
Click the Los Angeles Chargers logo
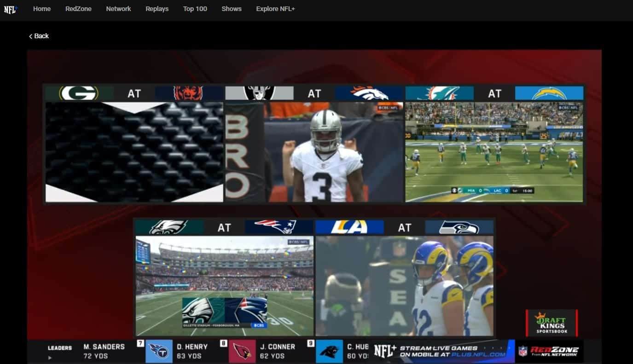coord(549,93)
